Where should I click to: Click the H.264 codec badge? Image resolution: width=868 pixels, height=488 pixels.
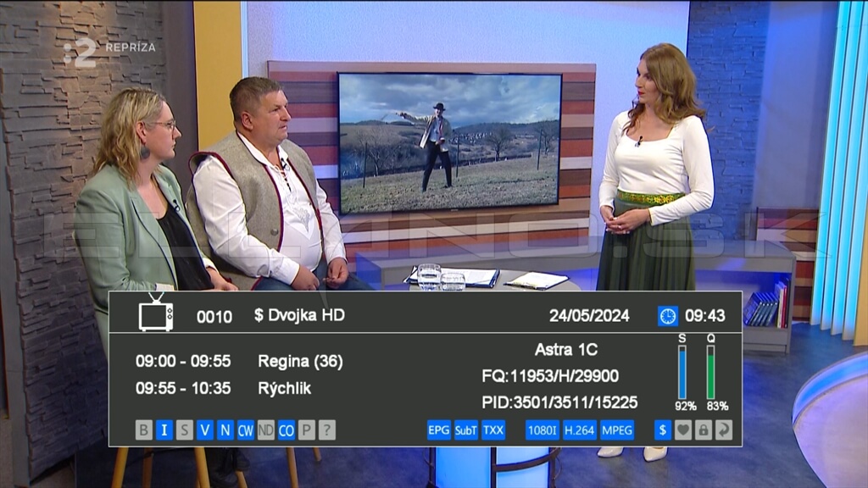[580, 430]
